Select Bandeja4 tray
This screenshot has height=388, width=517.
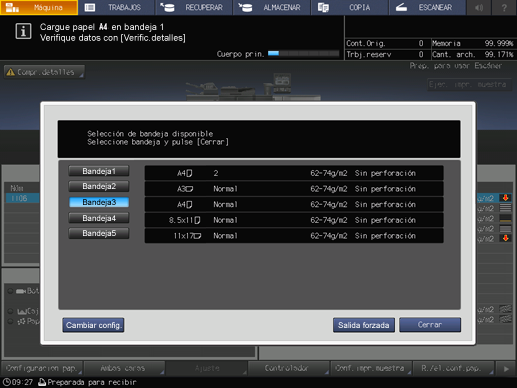point(99,218)
